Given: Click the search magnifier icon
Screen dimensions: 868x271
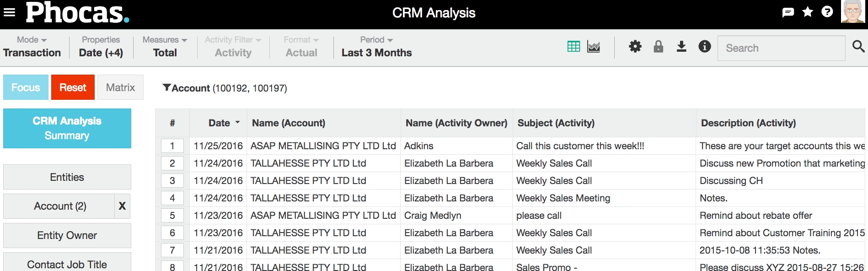Looking at the screenshot, I should click(858, 47).
